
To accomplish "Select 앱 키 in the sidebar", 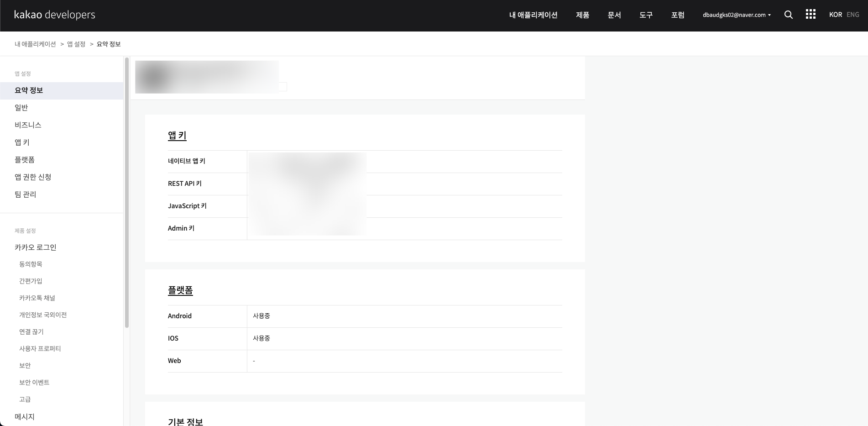I will coord(62,142).
